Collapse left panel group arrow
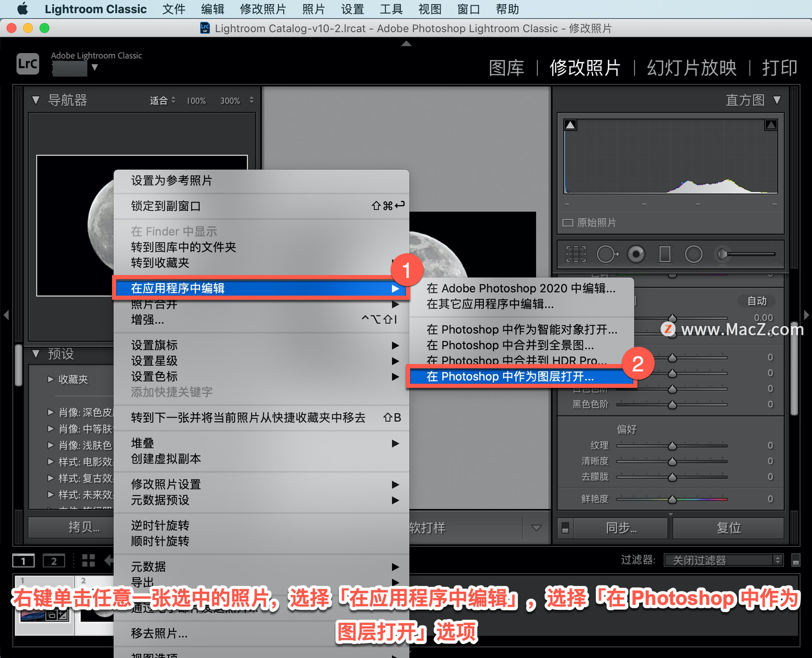812x658 pixels. [x=6, y=315]
